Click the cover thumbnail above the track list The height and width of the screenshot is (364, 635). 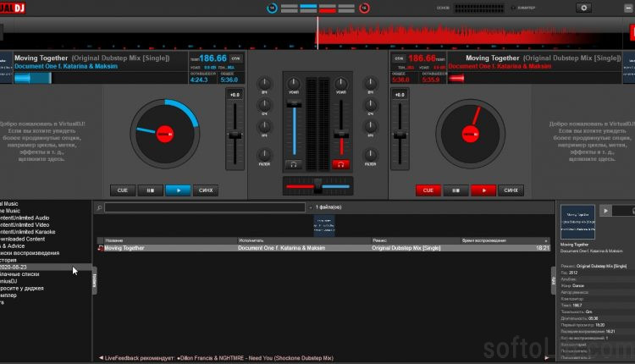point(324,225)
